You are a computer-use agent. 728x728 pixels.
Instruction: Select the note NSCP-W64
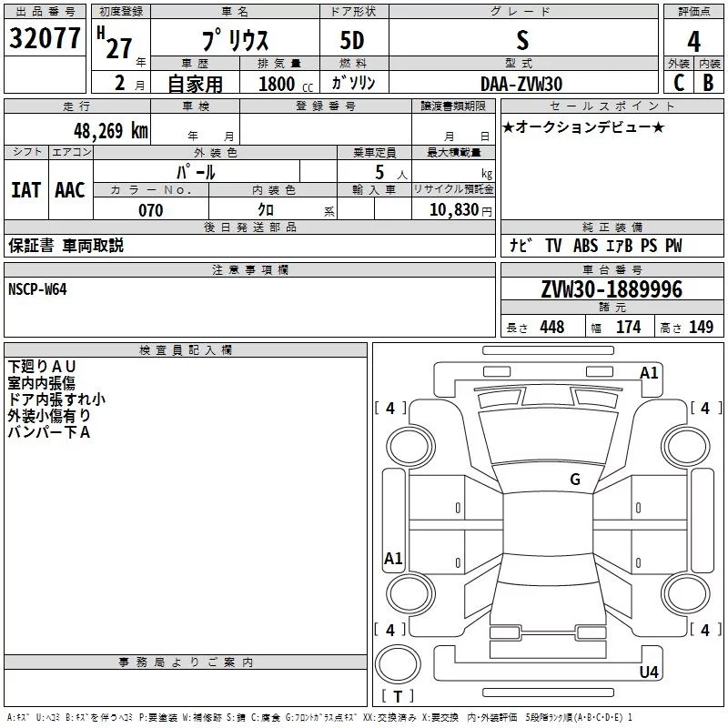[37, 289]
